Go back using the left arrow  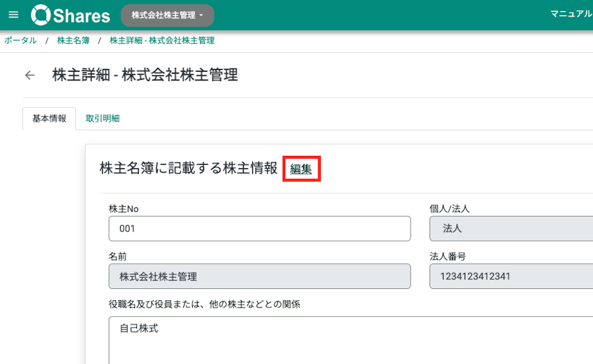click(x=30, y=75)
